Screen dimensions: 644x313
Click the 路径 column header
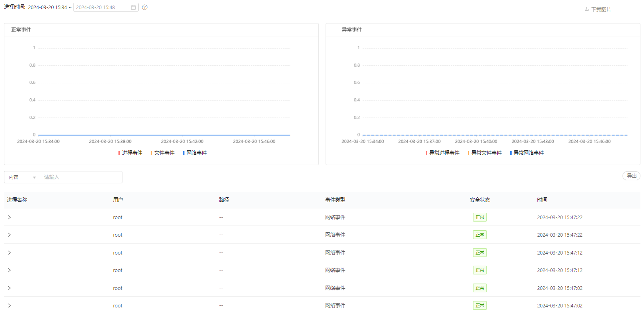(x=224, y=200)
